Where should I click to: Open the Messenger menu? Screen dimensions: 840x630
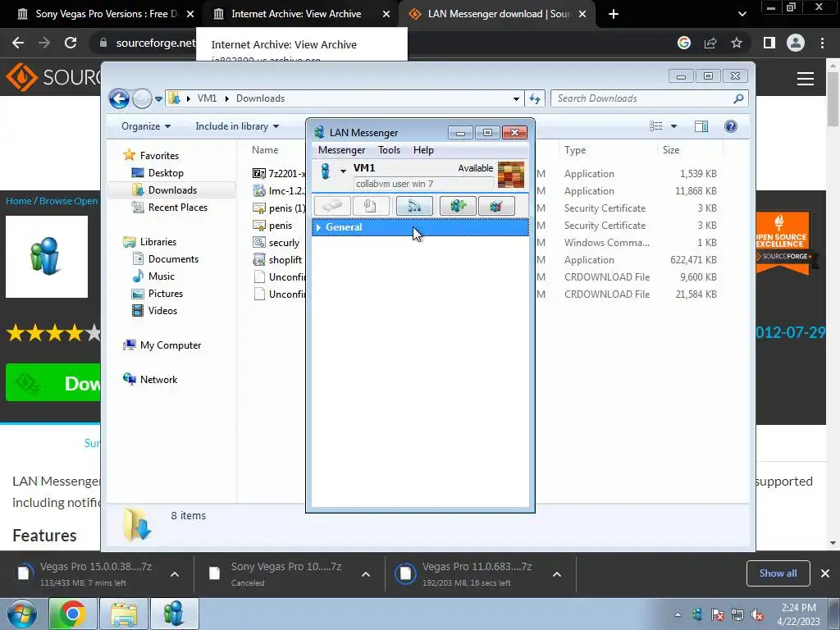tap(341, 150)
